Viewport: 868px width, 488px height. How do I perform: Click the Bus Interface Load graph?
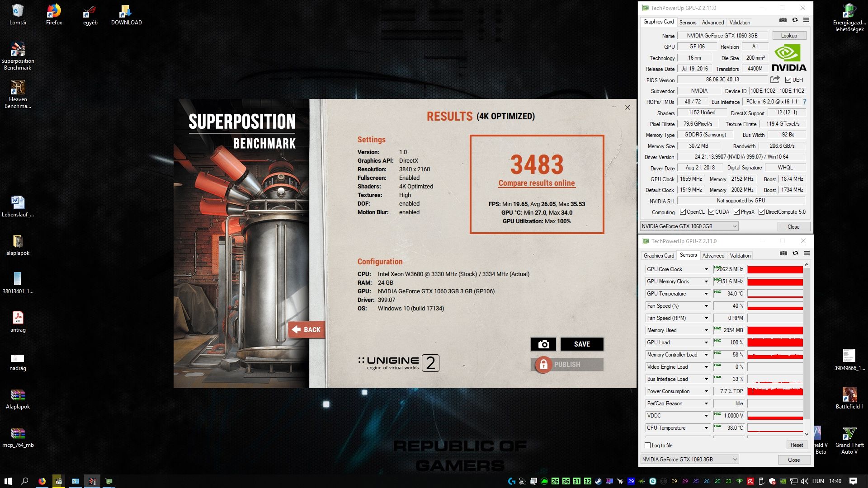[x=775, y=379]
